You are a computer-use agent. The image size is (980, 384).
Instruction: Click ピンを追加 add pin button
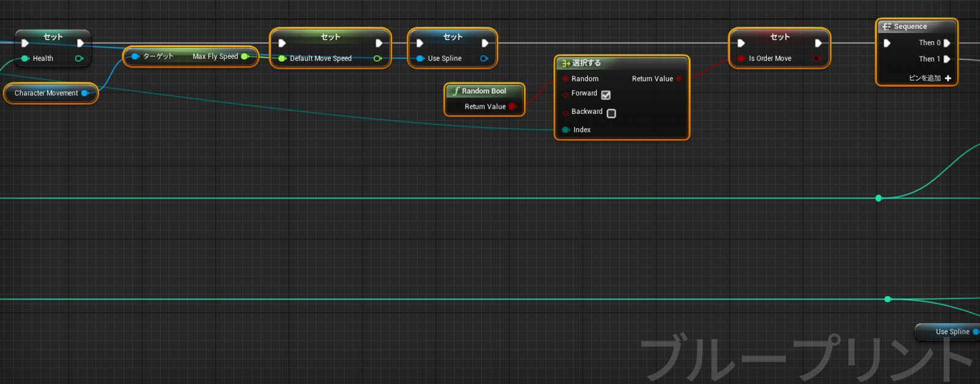pos(930,78)
